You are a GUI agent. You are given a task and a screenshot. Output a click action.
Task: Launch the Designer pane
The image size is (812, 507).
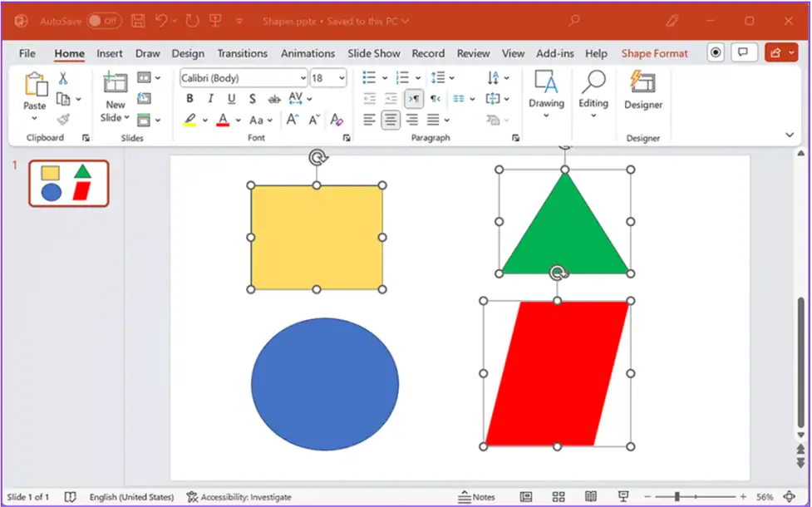643,91
